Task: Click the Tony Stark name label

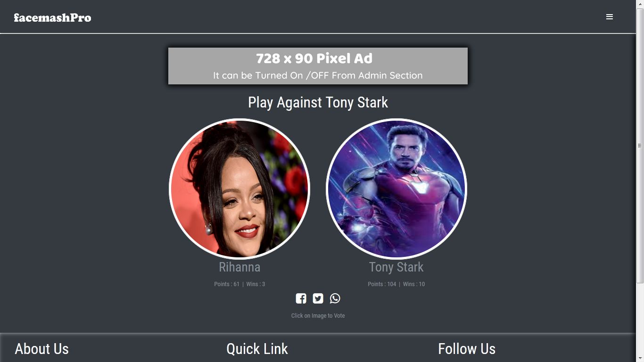Action: [x=396, y=267]
